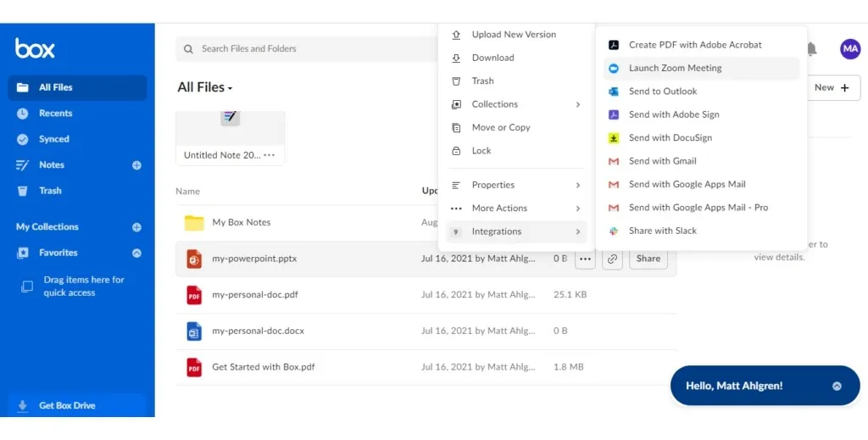Screen dimensions: 868x440
Task: Open All Files in the sidebar
Action: (77, 87)
